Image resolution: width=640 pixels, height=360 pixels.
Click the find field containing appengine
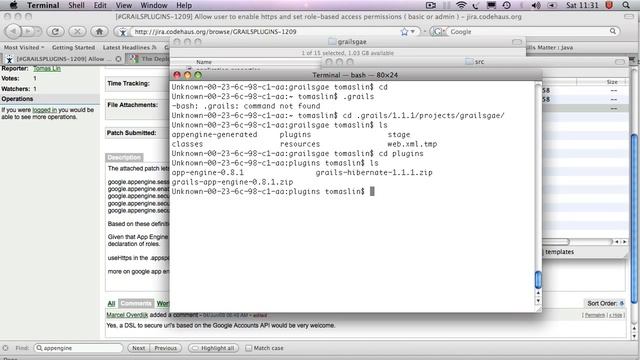coord(78,348)
